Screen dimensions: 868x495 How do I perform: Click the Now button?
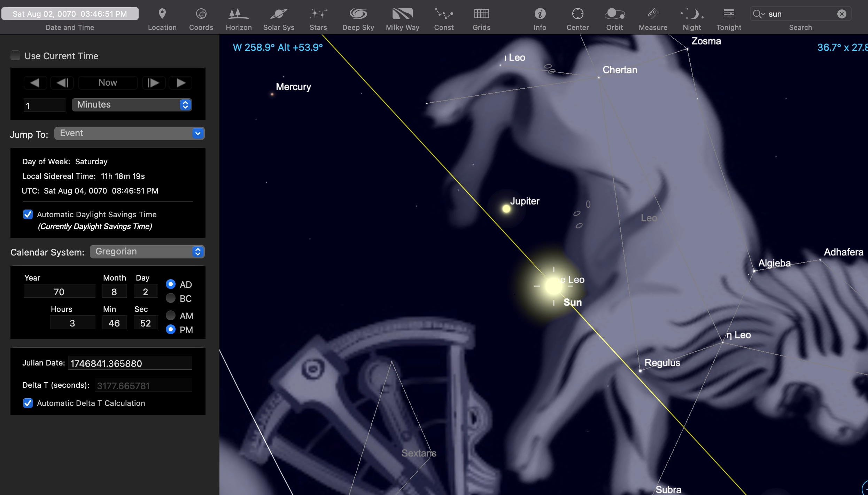(108, 83)
